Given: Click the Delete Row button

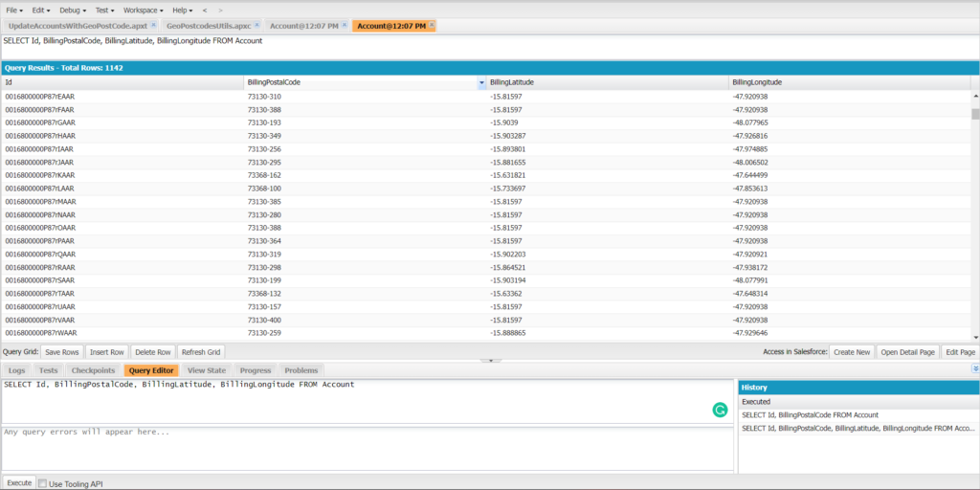Looking at the screenshot, I should click(x=153, y=352).
